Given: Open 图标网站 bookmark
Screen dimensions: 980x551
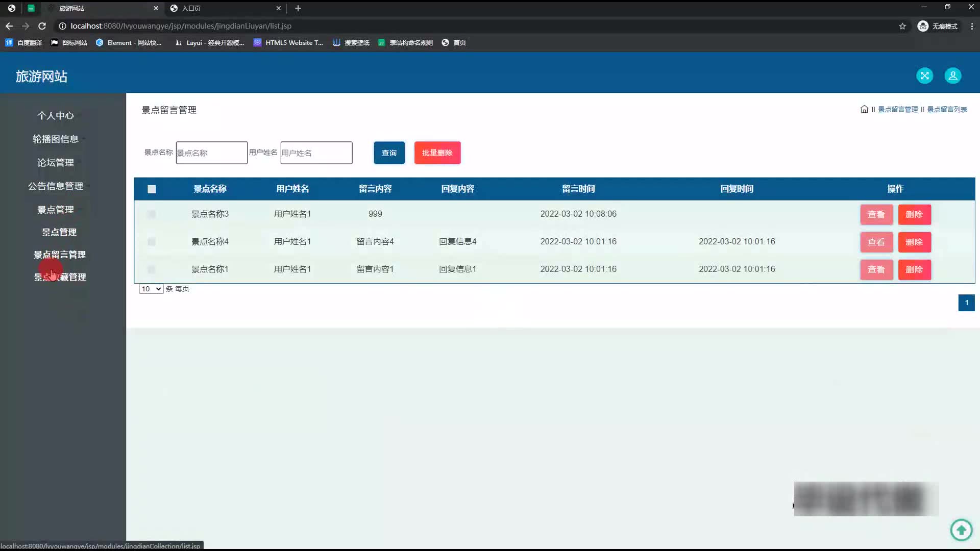Looking at the screenshot, I should coord(69,43).
